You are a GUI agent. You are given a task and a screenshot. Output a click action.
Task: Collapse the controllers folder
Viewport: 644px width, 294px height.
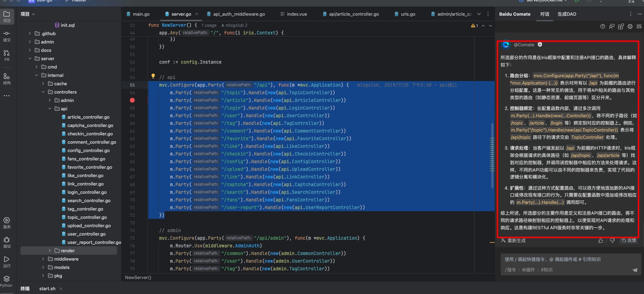tap(43, 92)
